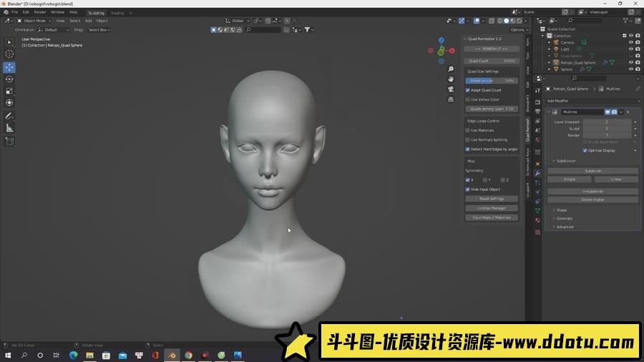Open the Window menu

pyautogui.click(x=57, y=12)
